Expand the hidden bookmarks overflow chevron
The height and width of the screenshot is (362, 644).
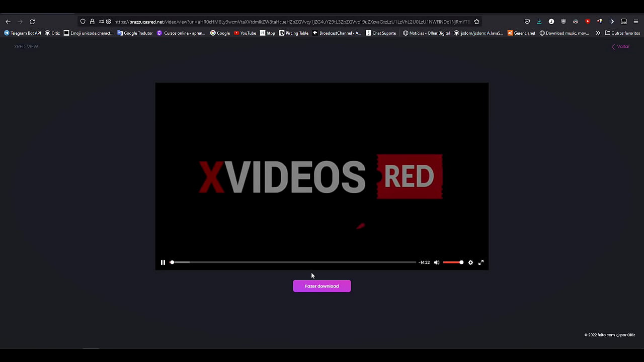598,33
